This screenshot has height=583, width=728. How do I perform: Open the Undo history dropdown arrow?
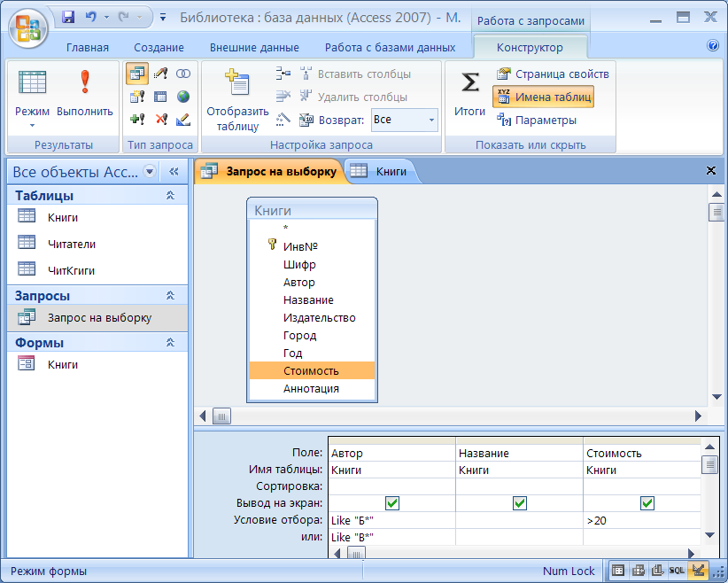106,18
